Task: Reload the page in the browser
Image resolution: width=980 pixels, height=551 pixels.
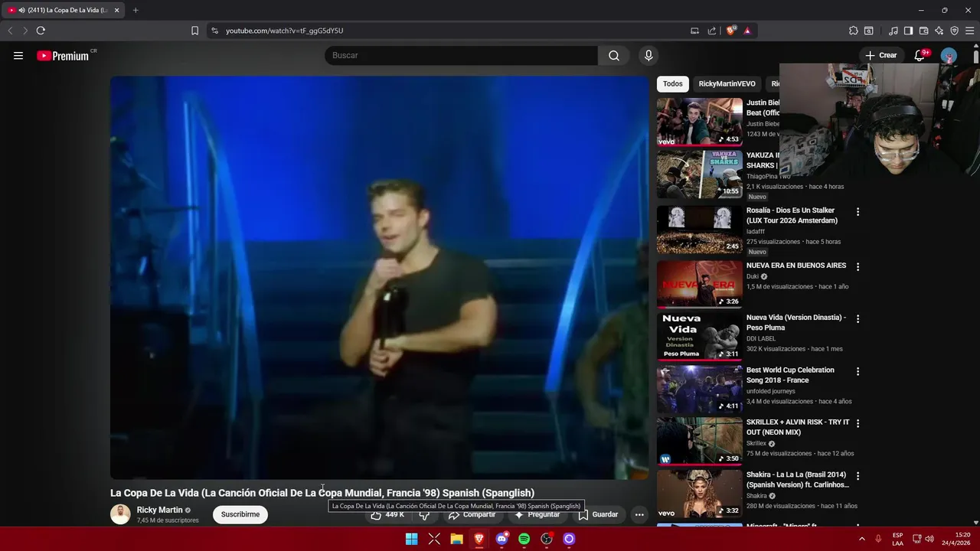Action: pyautogui.click(x=41, y=31)
